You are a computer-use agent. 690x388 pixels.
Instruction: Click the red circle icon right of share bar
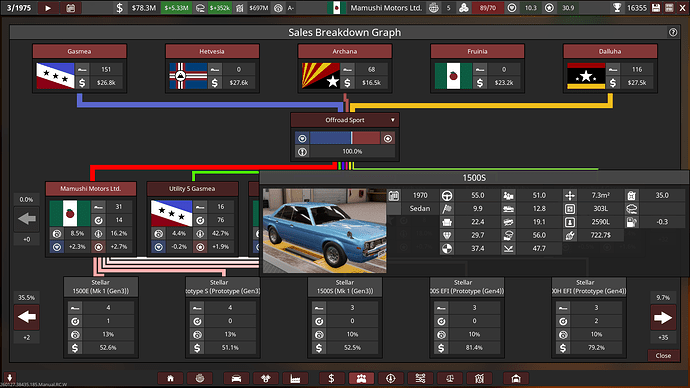pyautogui.click(x=388, y=139)
